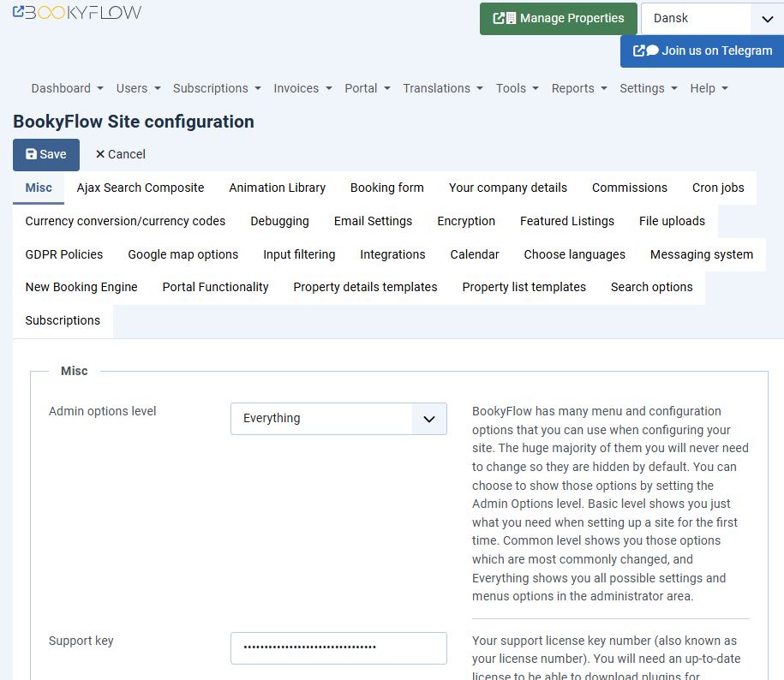Open Manage Properties button
The image size is (784, 680).
559,19
